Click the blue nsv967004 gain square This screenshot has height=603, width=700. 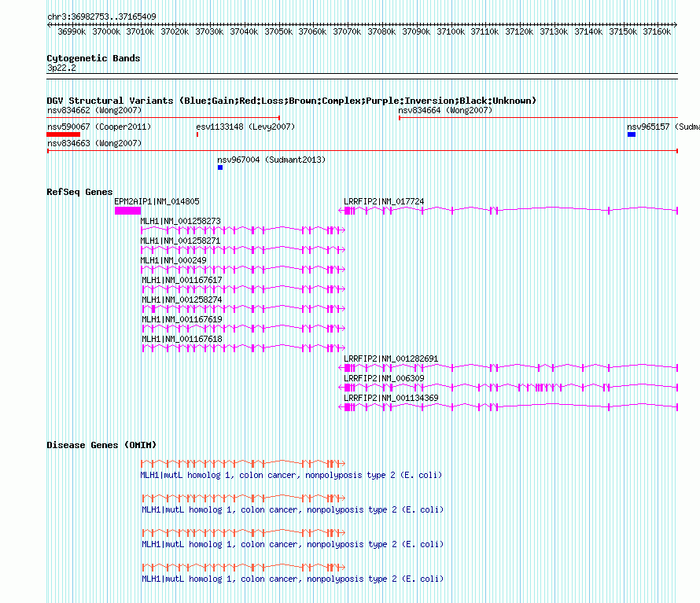220,167
